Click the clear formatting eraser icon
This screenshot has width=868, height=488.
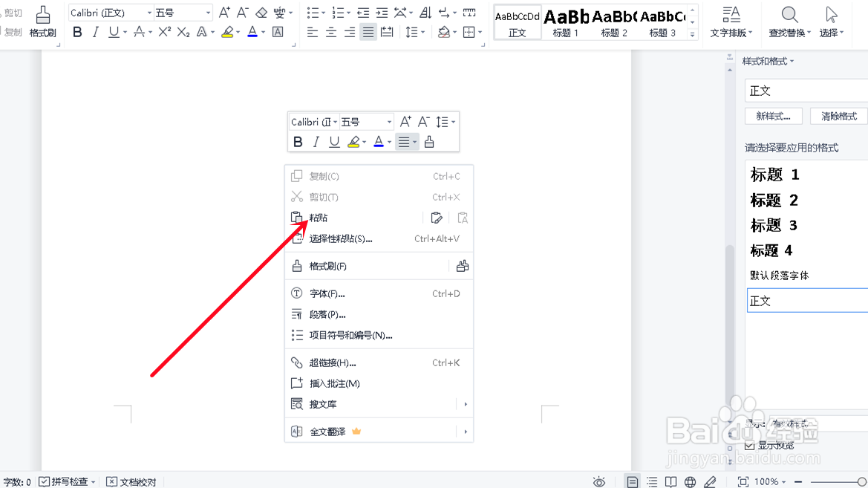pyautogui.click(x=261, y=12)
